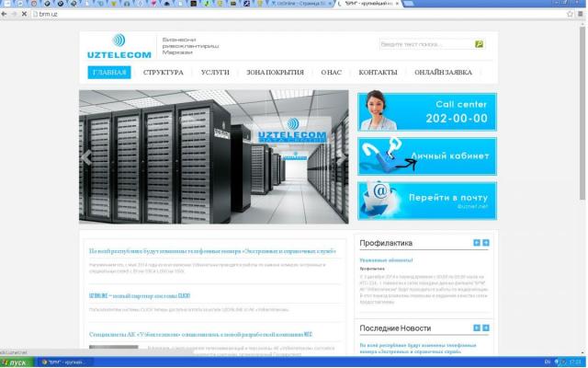Click the browser back arrow
The width and height of the screenshot is (588, 368).
pos(6,15)
